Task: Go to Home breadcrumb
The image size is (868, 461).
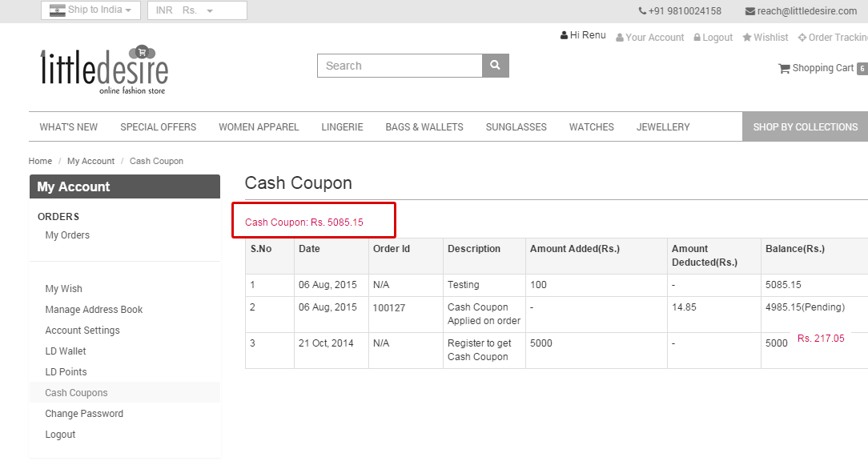Action: [40, 161]
